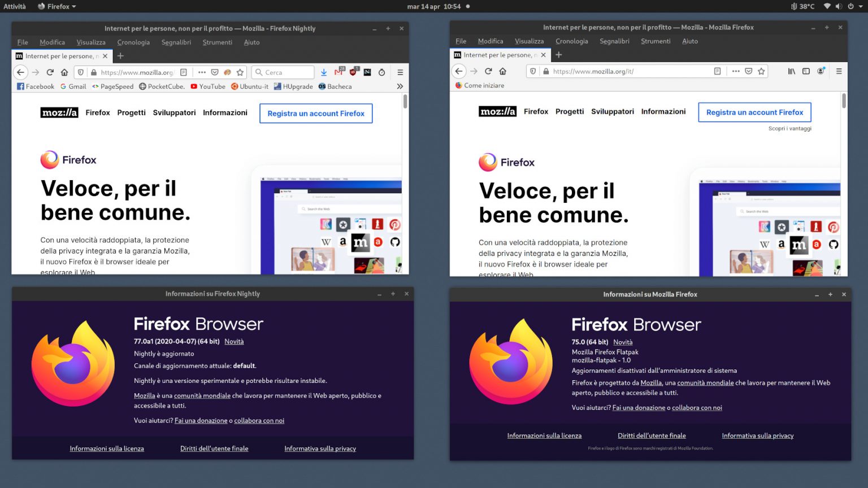Click Registra un account Firefox in Nightly

point(316,114)
